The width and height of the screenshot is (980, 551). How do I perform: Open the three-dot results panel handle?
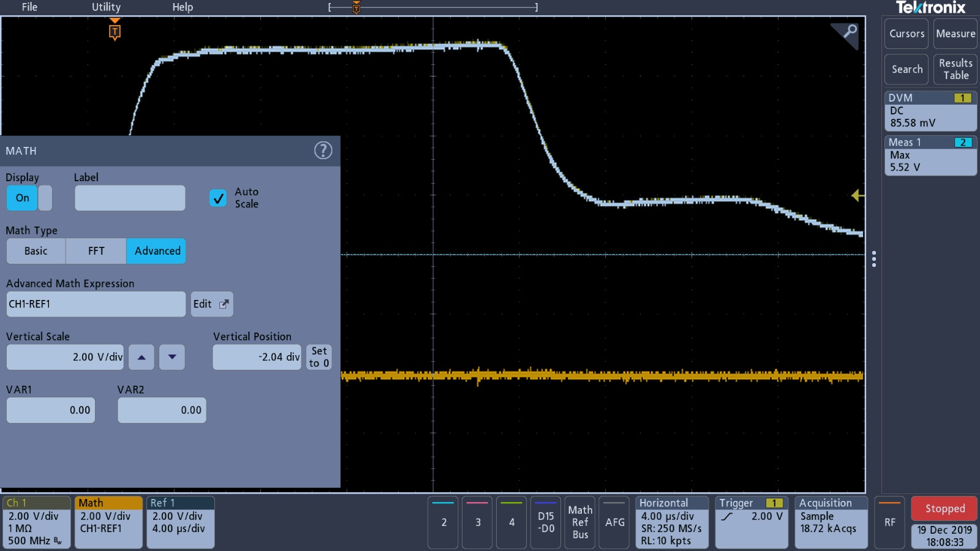click(874, 259)
